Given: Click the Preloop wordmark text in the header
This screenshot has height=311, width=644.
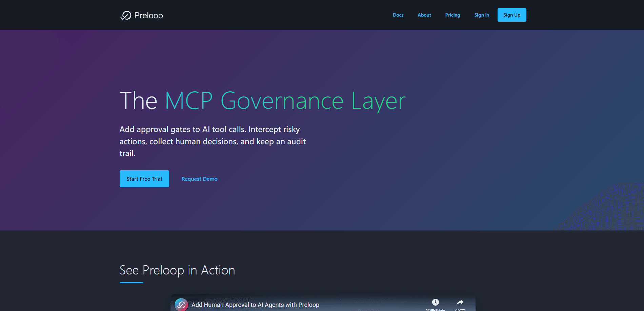Looking at the screenshot, I should [x=148, y=16].
